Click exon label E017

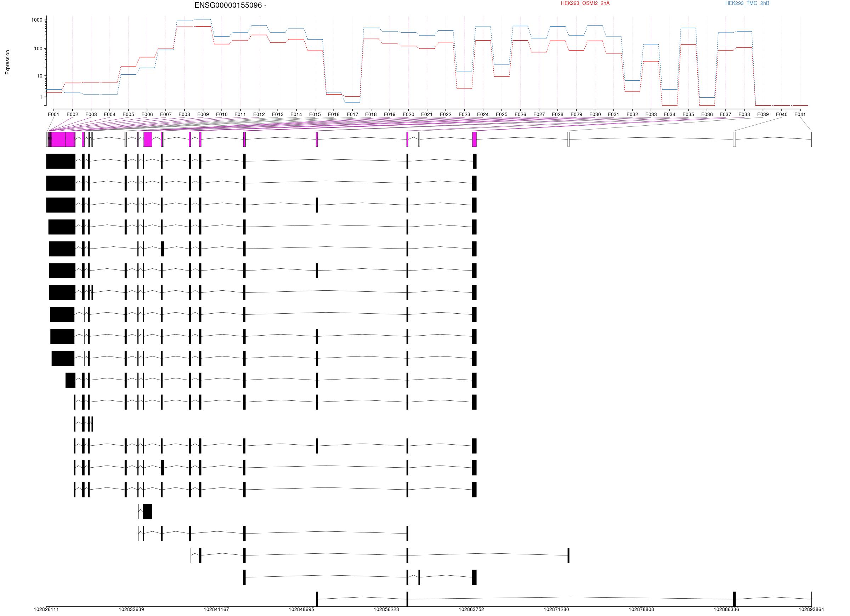pos(352,115)
